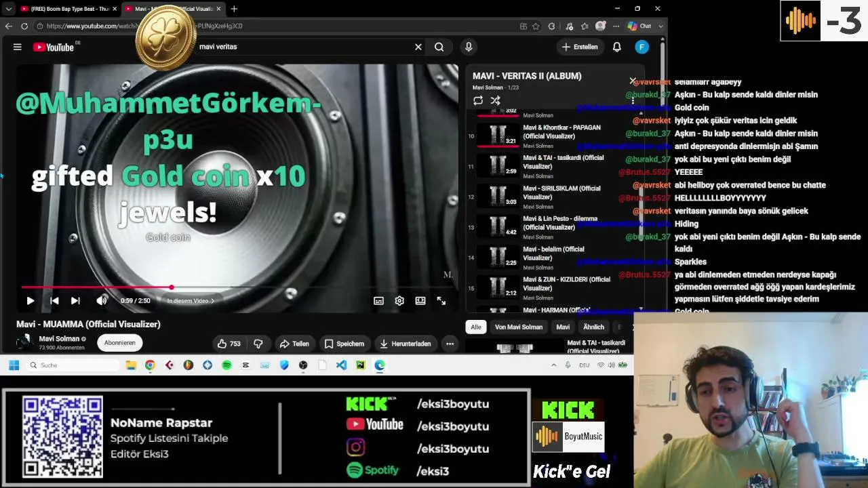The width and height of the screenshot is (868, 488).
Task: Play the paused video
Action: 31,301
